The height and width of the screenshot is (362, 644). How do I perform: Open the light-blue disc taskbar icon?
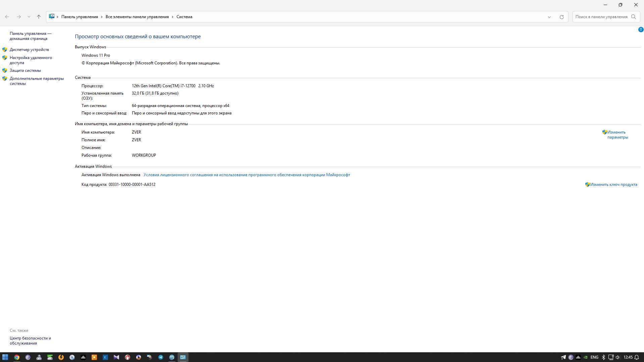tap(72, 357)
